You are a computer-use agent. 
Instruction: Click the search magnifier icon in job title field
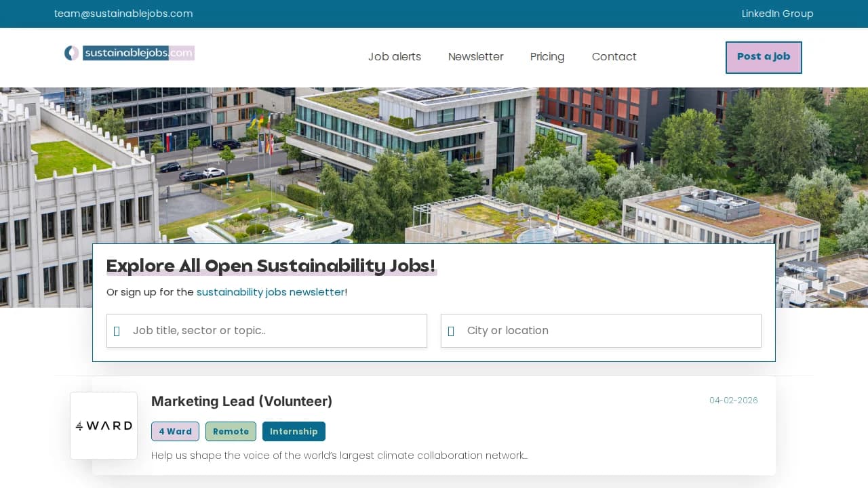(x=116, y=331)
